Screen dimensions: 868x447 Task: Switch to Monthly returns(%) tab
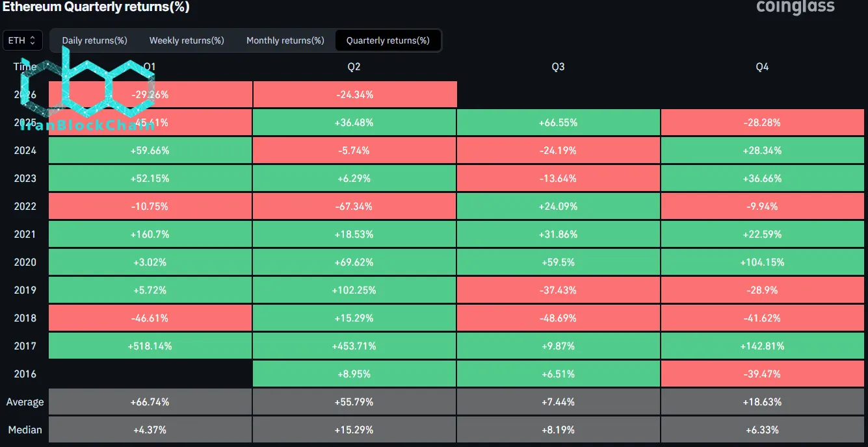285,40
